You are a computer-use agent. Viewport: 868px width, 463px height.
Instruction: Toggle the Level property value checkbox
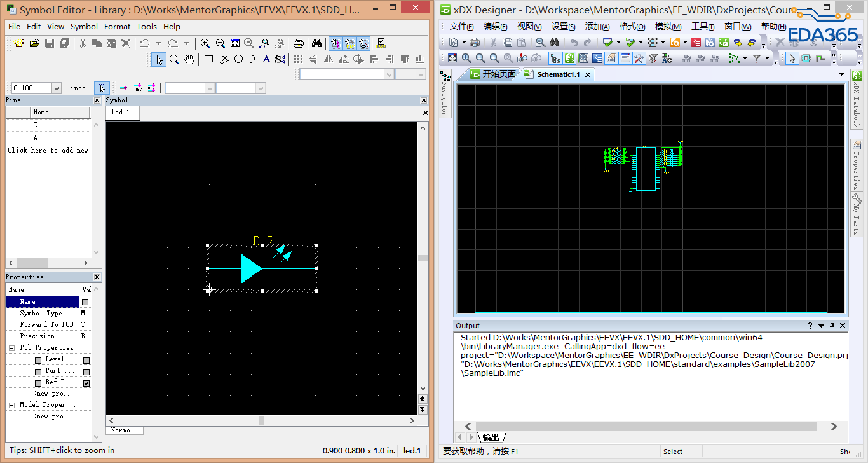86,360
